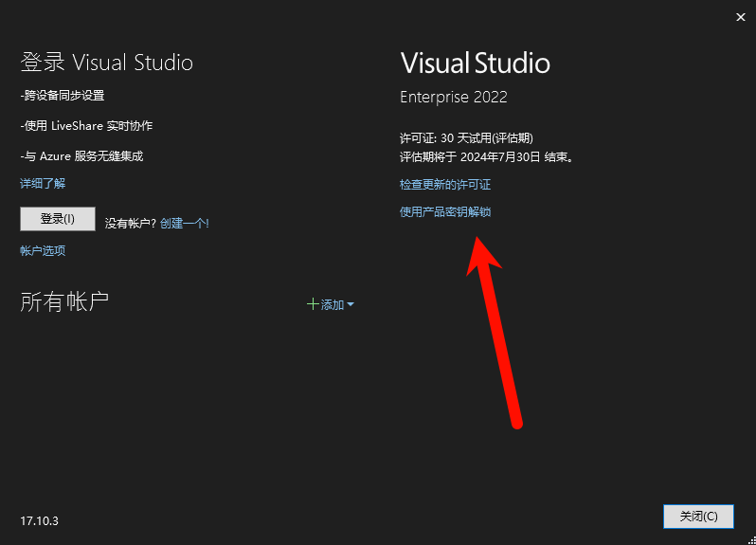Image resolution: width=756 pixels, height=545 pixels.
Task: Click the 没有帐户? text
Action: point(131,224)
